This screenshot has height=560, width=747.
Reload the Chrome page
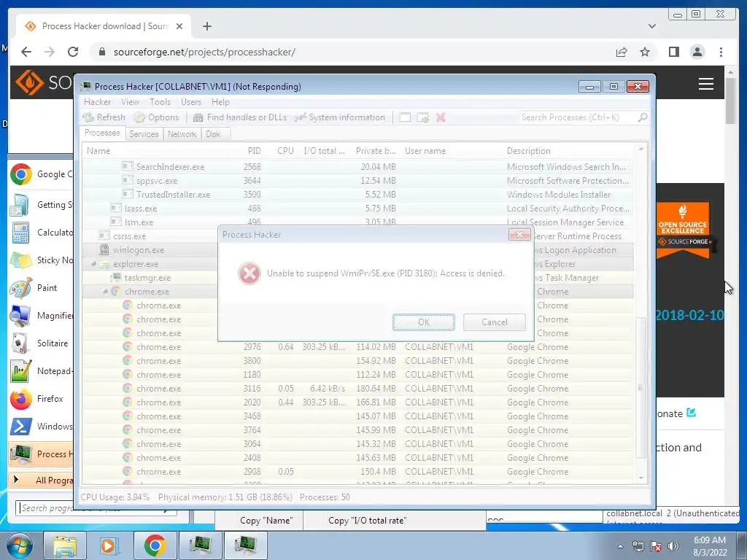[73, 52]
